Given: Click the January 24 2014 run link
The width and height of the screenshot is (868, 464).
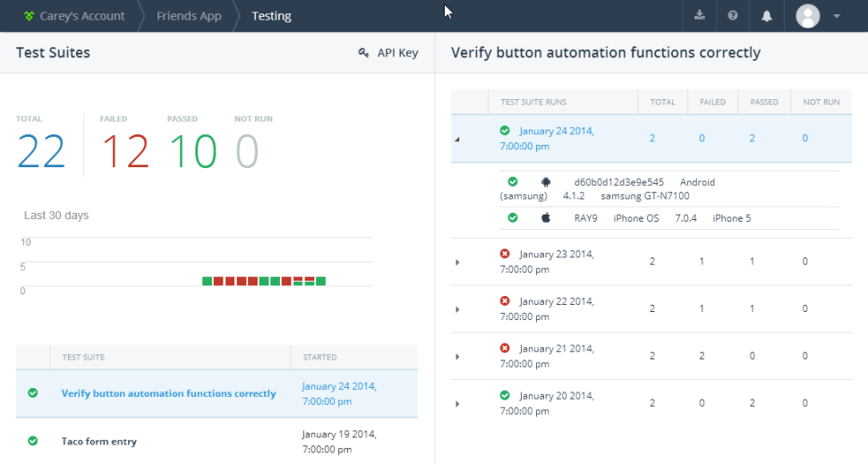Looking at the screenshot, I should [556, 131].
